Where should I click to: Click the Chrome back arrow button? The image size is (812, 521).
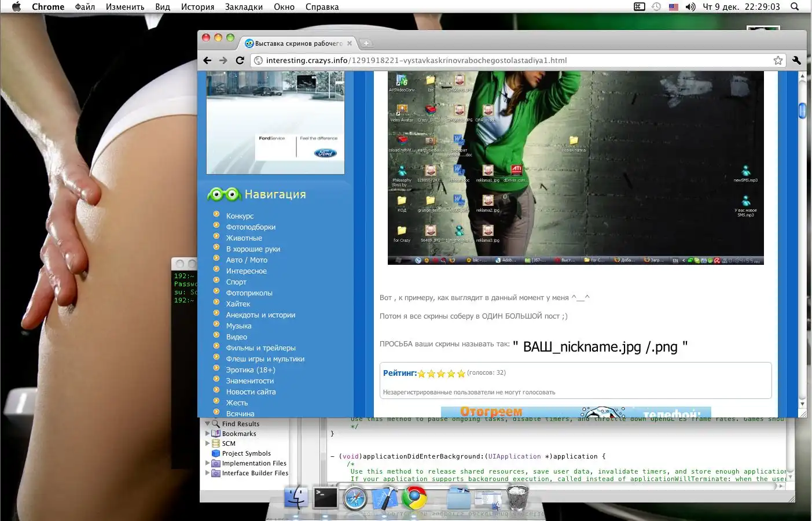[208, 60]
